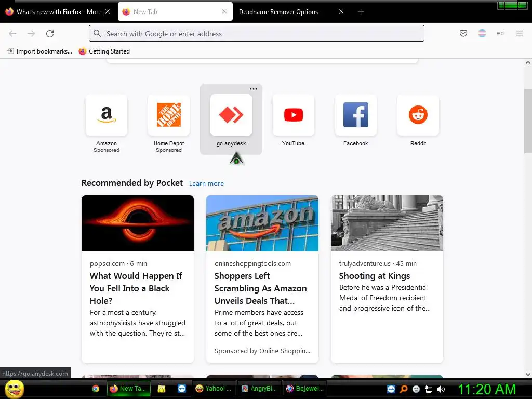The height and width of the screenshot is (399, 532).
Task: Switch to the AngryBi... taskbar window
Action: point(259,389)
